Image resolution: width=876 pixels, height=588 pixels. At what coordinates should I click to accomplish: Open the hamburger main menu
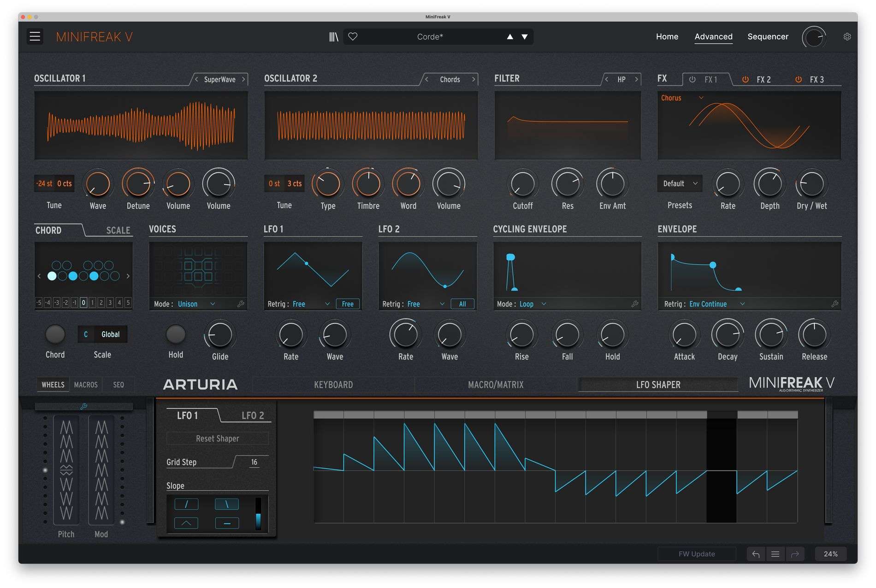pos(35,36)
